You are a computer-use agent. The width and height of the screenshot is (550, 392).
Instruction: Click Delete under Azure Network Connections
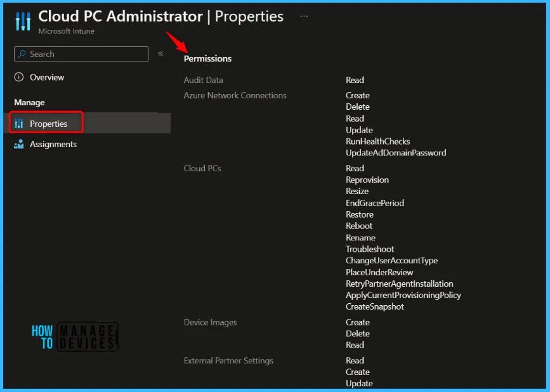point(358,107)
